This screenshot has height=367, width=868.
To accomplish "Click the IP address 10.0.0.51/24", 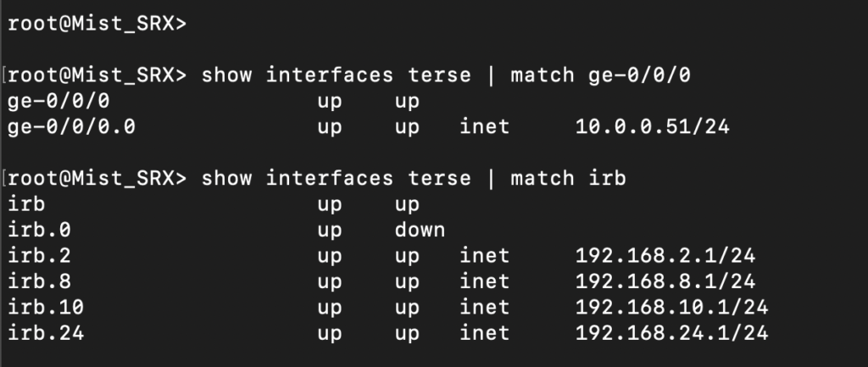I will 652,127.
